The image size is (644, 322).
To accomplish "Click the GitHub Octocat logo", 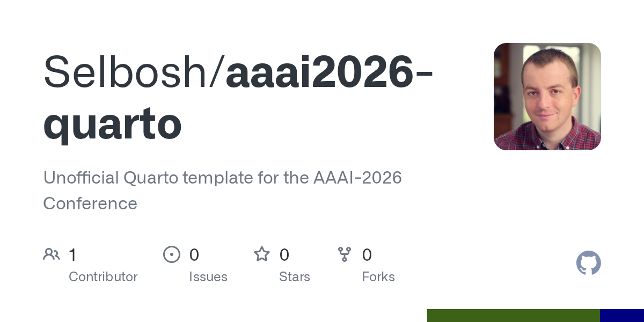I will click(588, 263).
